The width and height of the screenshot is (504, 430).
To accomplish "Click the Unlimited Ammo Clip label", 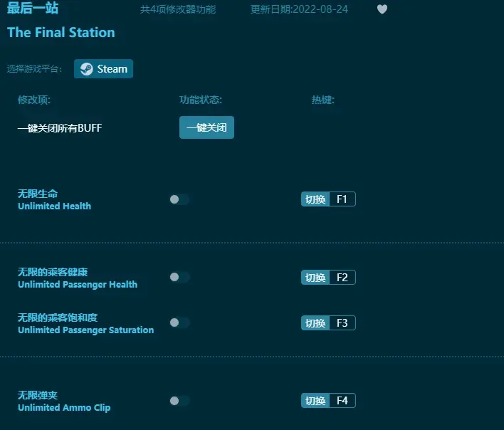I will click(64, 407).
